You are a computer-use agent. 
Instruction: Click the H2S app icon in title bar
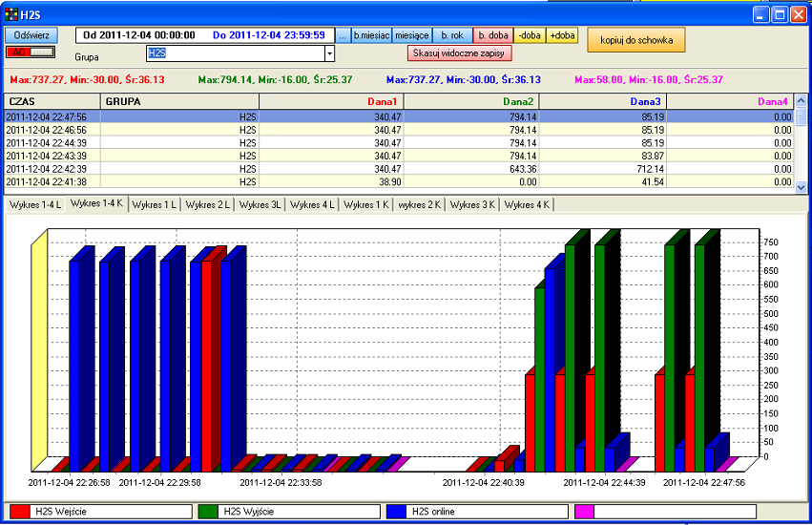[10, 14]
